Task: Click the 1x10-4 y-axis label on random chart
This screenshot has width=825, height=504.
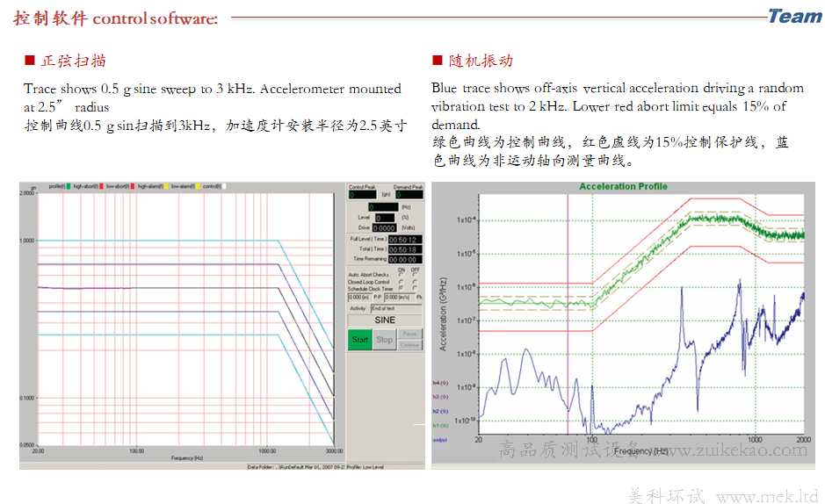Action: [x=467, y=220]
